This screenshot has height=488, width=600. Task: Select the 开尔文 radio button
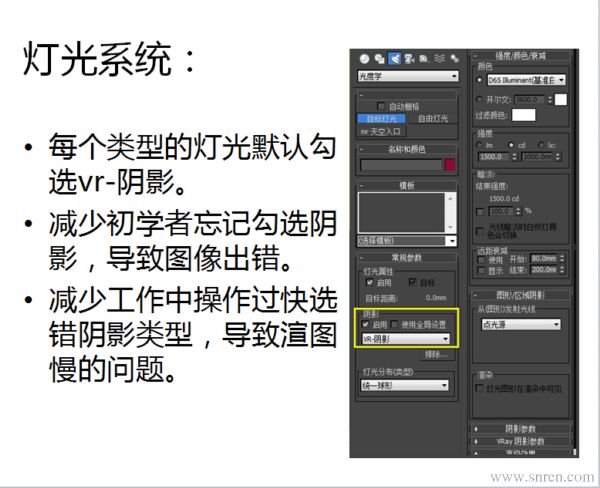tap(479, 99)
